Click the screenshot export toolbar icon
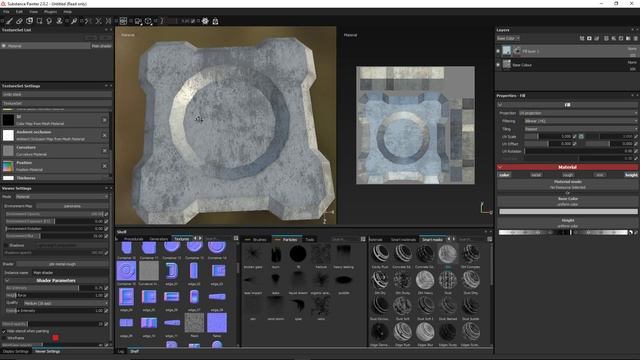The image size is (640, 360). click(215, 21)
